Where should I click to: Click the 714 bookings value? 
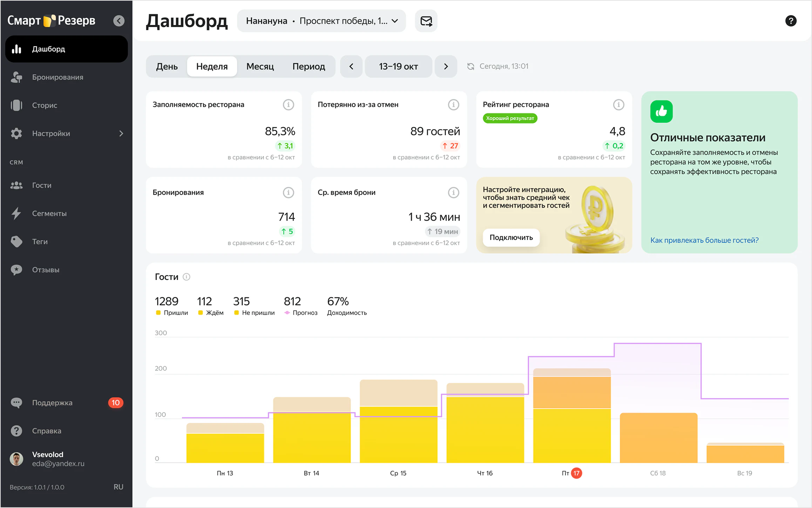pyautogui.click(x=286, y=217)
